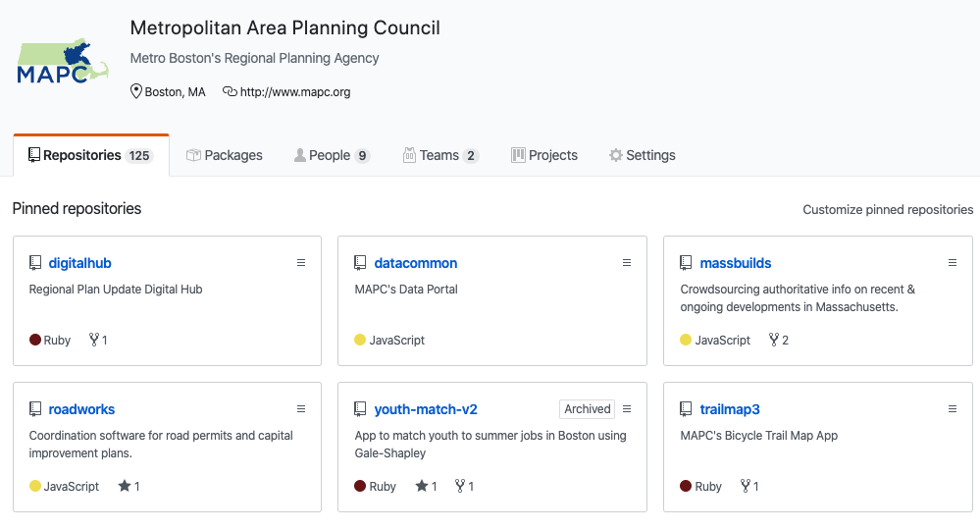Click the repo icon beside datacommon
Viewport: 980px width, 530px height.
coord(360,263)
